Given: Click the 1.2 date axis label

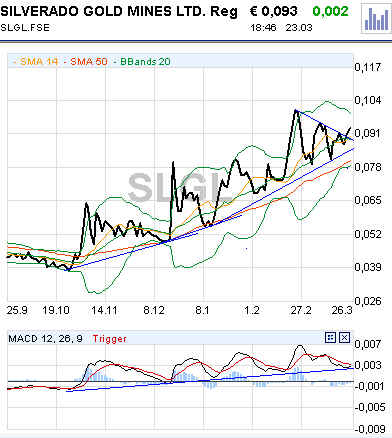Looking at the screenshot, I should pos(252,310).
